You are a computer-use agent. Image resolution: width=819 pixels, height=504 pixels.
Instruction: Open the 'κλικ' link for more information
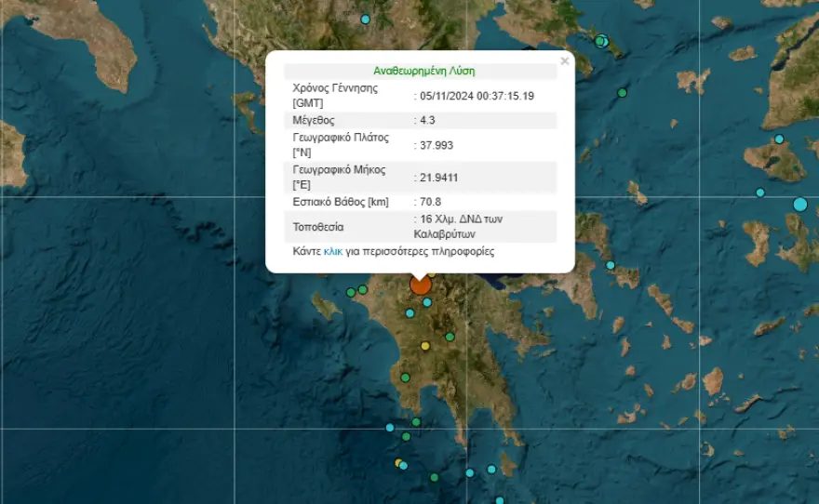(x=333, y=251)
